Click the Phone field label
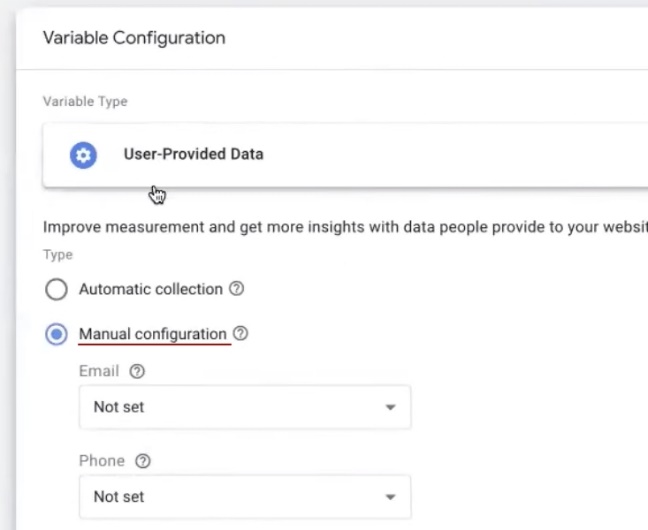The height and width of the screenshot is (530, 648). [102, 461]
